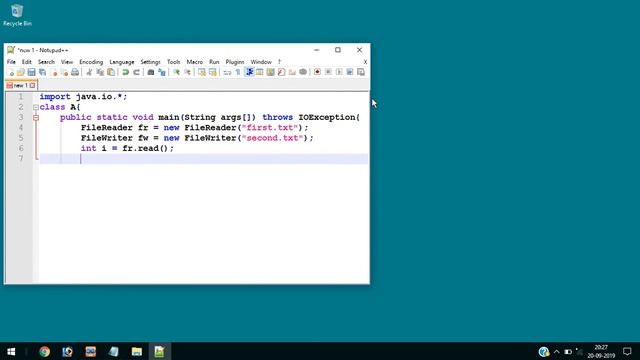This screenshot has width=640, height=360.
Task: Show hidden system tray icons chevron
Action: [557, 351]
